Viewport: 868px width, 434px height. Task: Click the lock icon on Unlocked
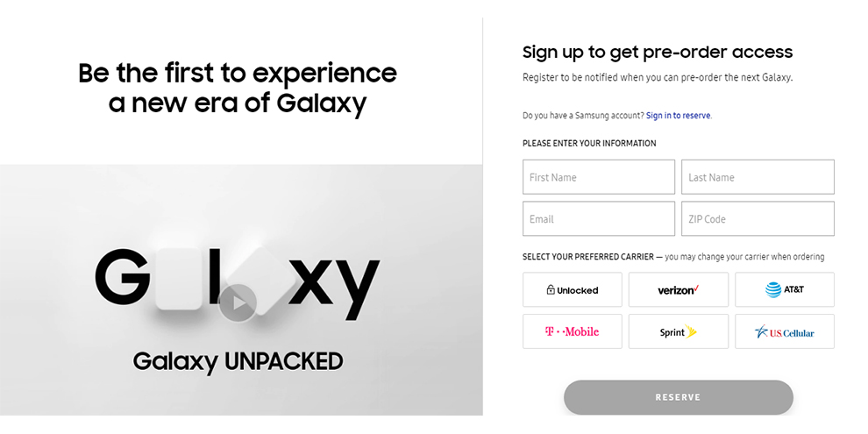pyautogui.click(x=551, y=289)
